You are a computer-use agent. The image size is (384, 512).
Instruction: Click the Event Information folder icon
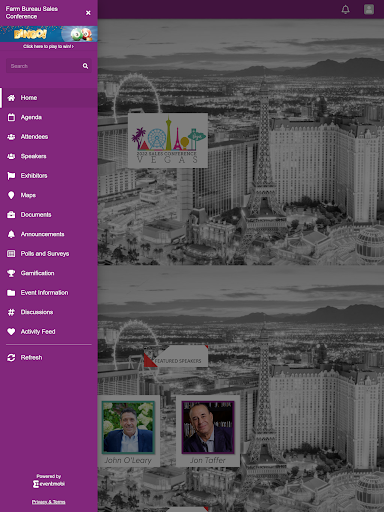pos(11,293)
